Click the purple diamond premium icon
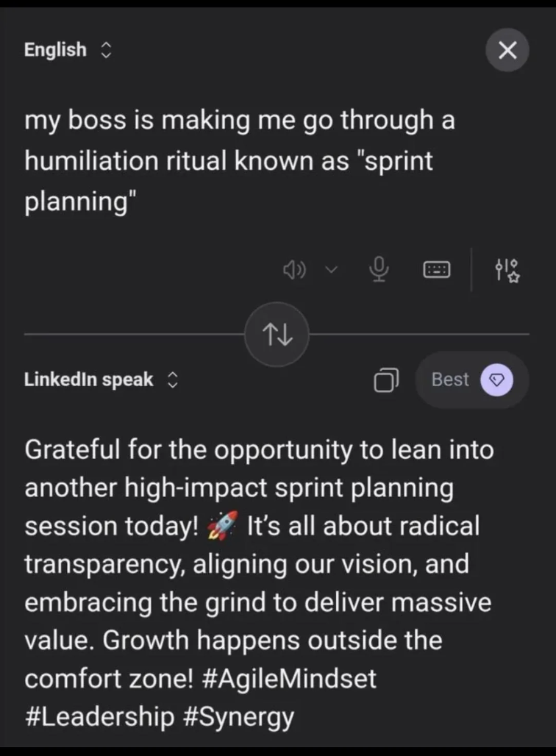This screenshot has width=556, height=756. 496,379
